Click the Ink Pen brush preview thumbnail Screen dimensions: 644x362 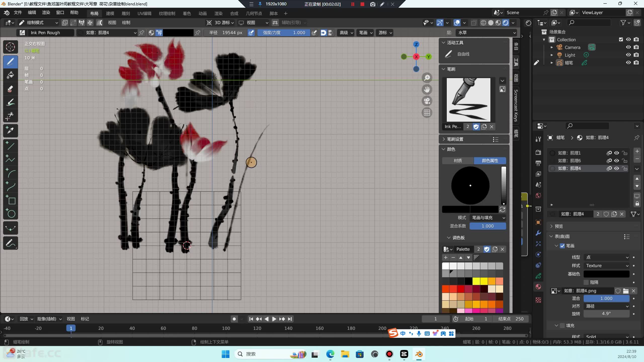[468, 100]
